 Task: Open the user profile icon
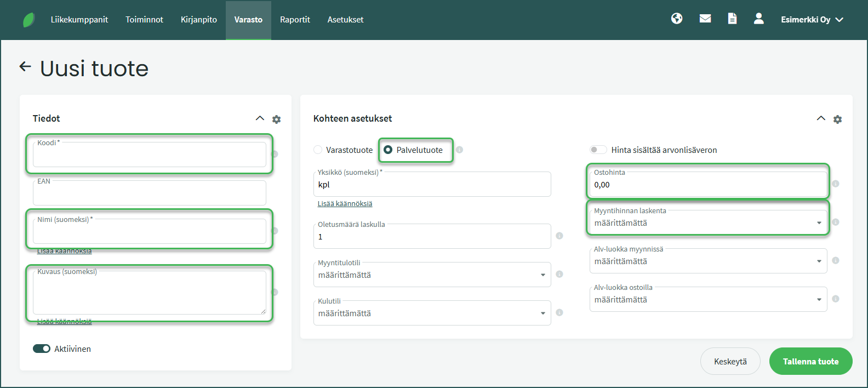point(758,19)
